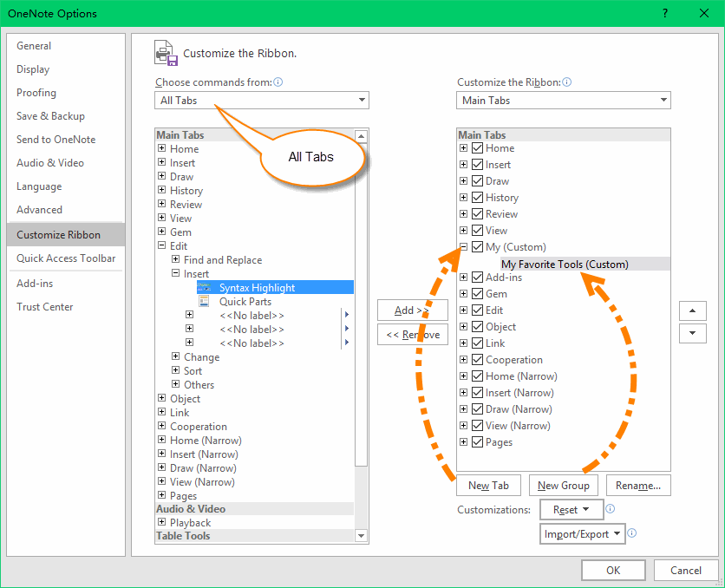
Task: Select Playback under Audio & Video
Action: point(190,522)
